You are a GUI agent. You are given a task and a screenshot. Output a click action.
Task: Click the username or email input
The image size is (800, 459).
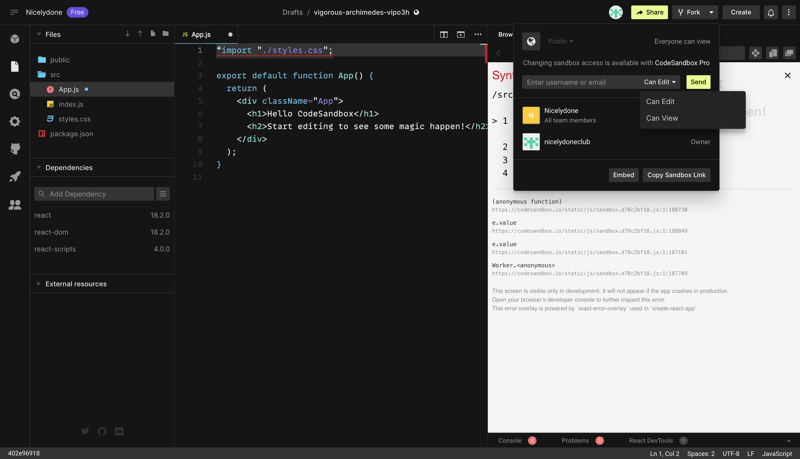point(582,82)
